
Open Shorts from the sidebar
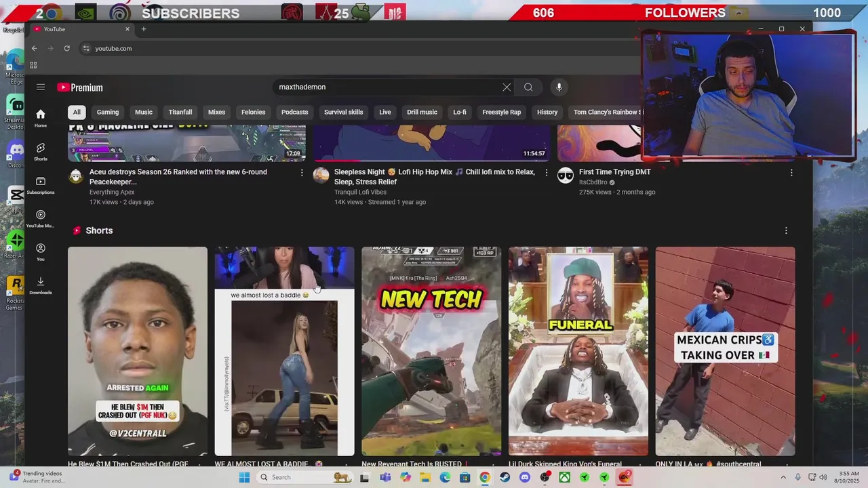click(41, 152)
